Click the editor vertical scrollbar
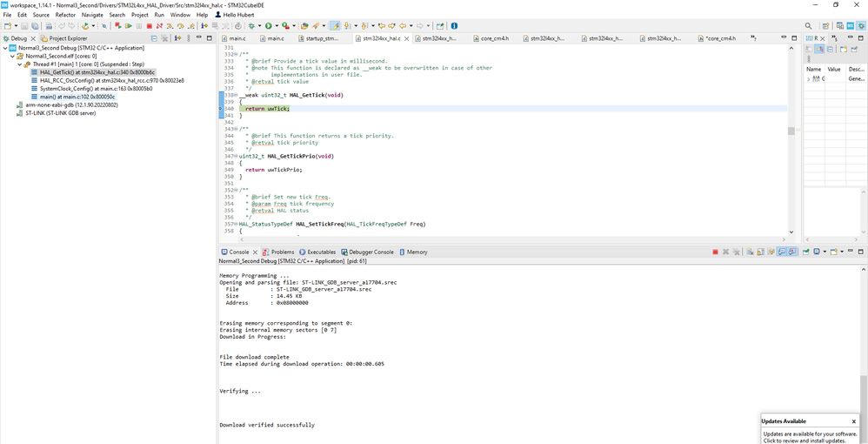 791,131
